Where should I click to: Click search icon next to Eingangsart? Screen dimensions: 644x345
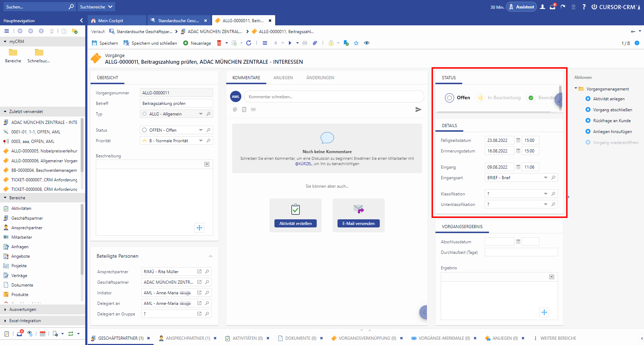point(553,177)
